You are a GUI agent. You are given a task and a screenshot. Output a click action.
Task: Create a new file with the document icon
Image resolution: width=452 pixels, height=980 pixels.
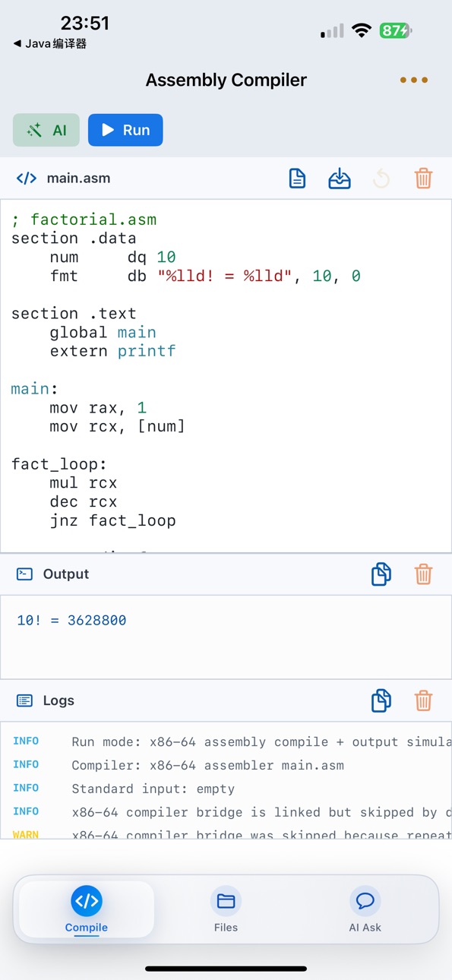click(297, 179)
